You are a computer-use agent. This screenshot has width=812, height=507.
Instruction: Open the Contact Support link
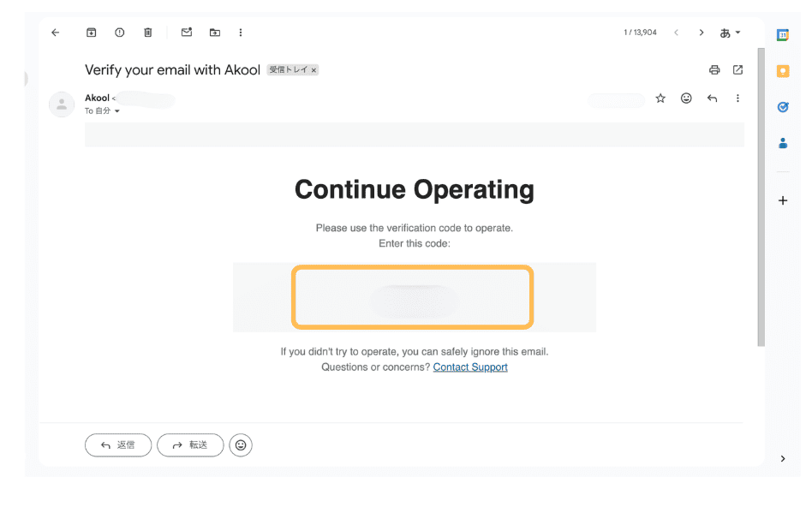pos(470,367)
